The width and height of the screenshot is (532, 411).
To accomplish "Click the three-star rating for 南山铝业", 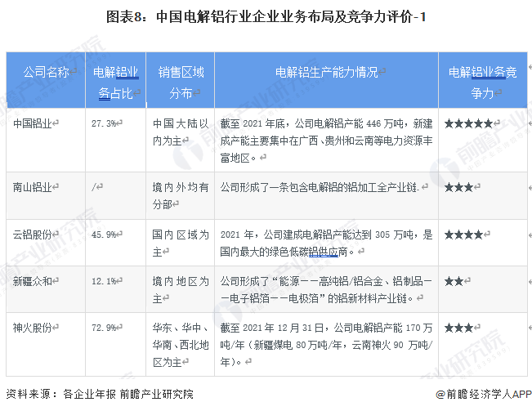I will pyautogui.click(x=458, y=187).
